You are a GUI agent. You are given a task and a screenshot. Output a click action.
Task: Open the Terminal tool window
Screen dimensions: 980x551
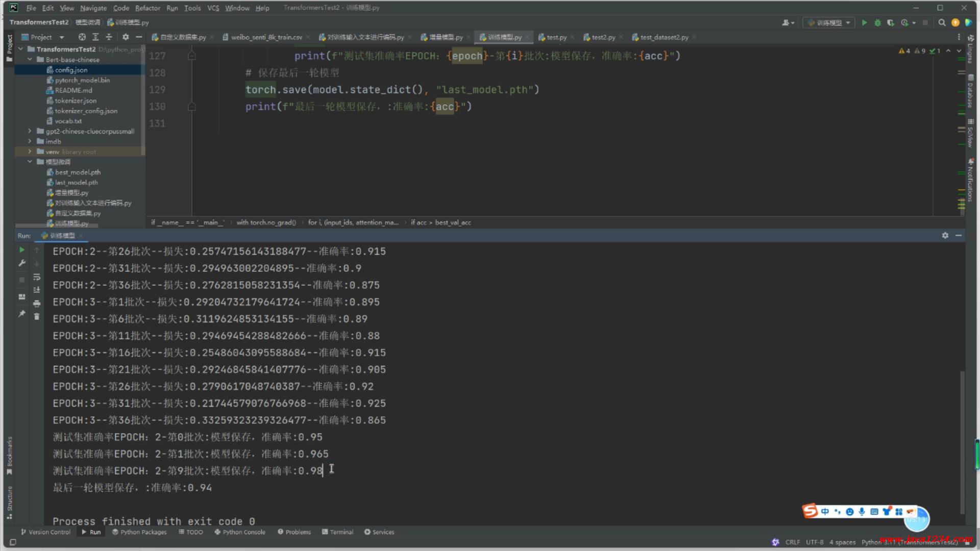(337, 532)
